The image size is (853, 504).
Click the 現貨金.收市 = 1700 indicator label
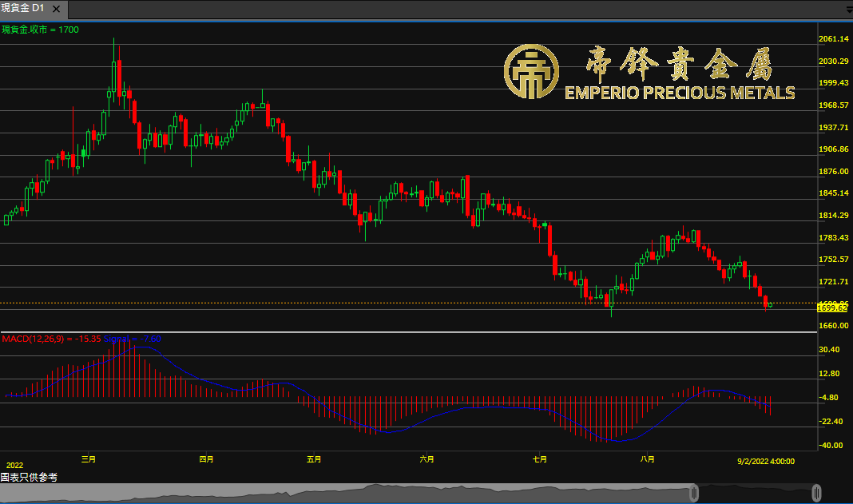40,30
